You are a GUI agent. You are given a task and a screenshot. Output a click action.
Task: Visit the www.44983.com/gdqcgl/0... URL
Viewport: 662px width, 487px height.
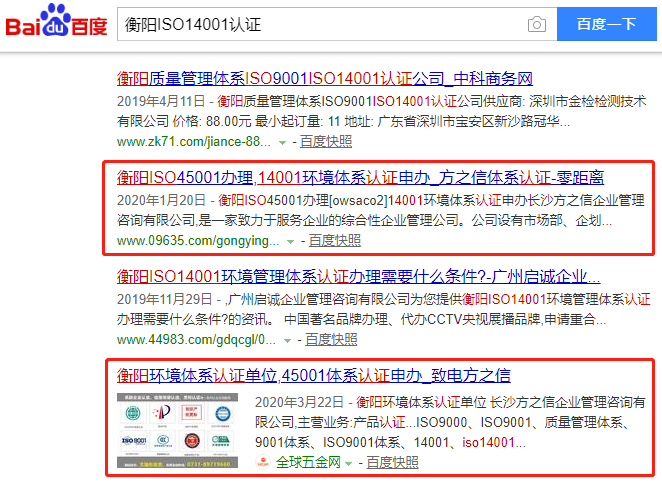click(196, 340)
